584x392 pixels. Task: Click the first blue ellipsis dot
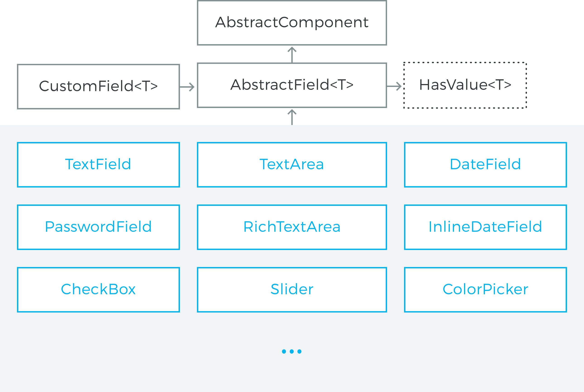(x=284, y=351)
